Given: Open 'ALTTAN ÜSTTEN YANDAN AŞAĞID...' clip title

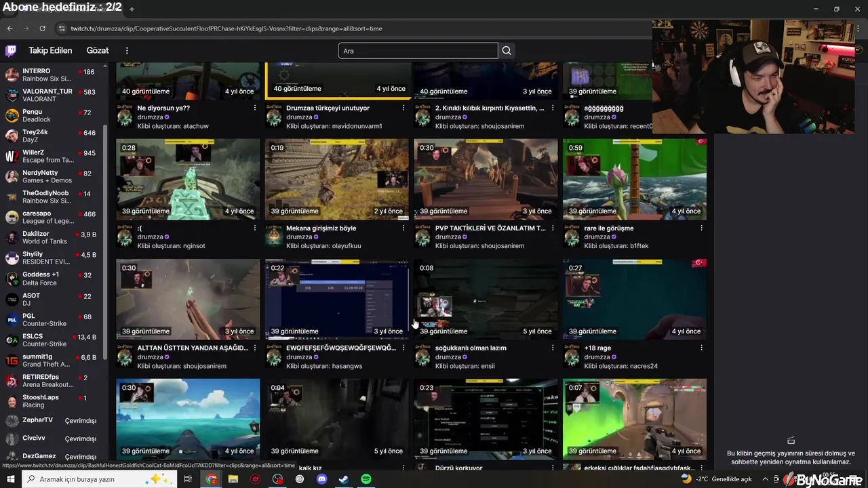Looking at the screenshot, I should click(193, 348).
